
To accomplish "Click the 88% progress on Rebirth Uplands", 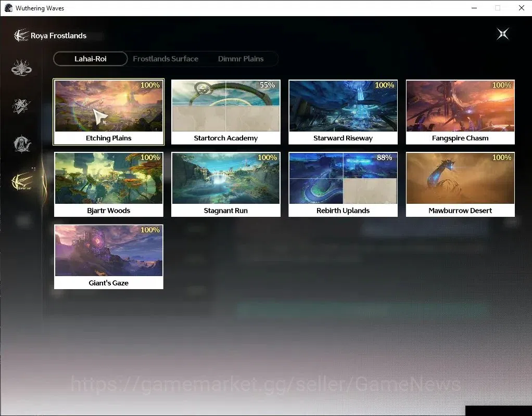I will pyautogui.click(x=384, y=158).
